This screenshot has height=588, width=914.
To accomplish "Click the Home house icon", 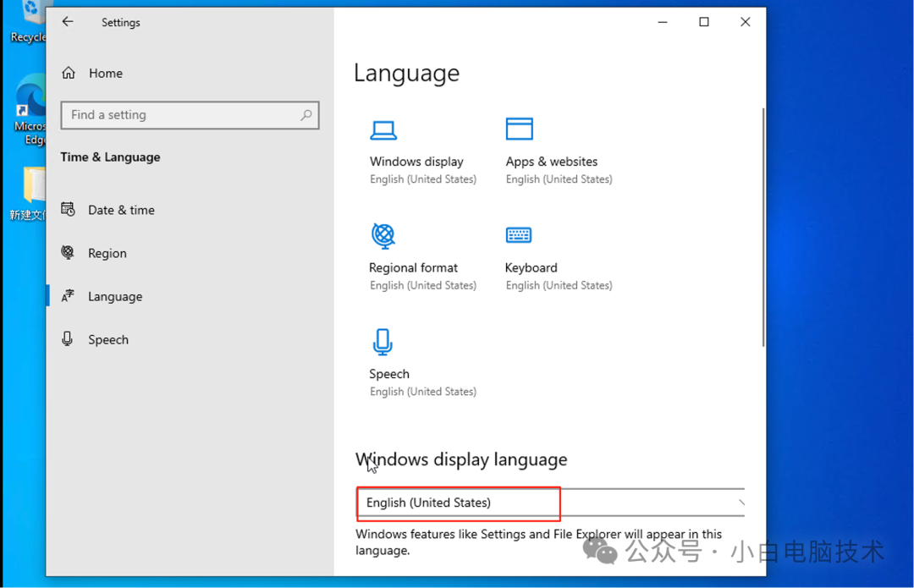I will tap(69, 73).
